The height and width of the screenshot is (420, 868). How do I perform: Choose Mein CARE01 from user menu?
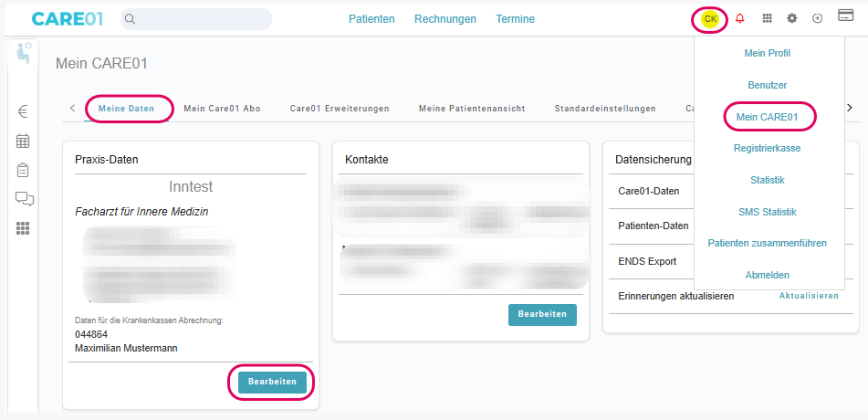(x=768, y=116)
